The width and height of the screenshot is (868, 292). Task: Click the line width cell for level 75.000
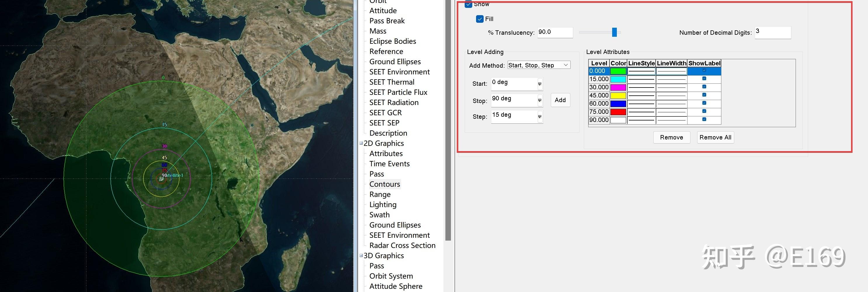point(671,112)
